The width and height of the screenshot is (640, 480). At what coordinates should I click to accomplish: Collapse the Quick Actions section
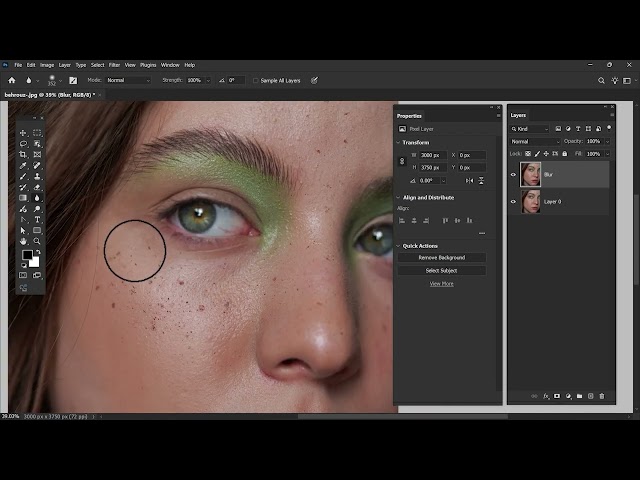pyautogui.click(x=398, y=246)
